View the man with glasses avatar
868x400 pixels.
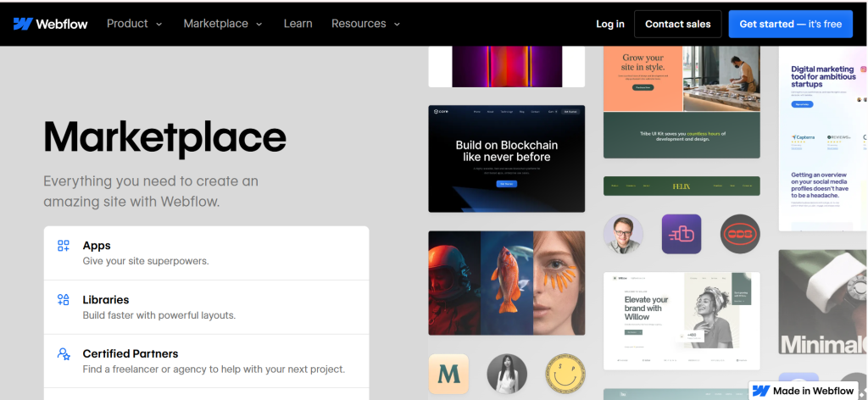623,234
